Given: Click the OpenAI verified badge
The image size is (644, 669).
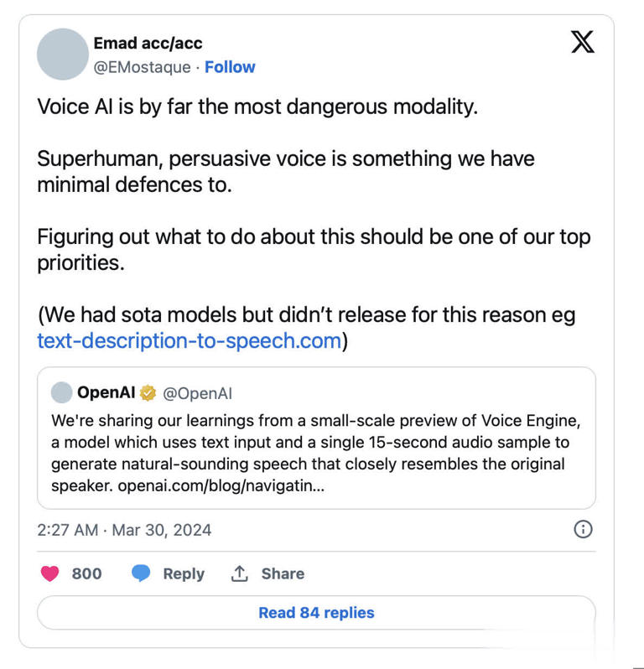Looking at the screenshot, I should 148,392.
